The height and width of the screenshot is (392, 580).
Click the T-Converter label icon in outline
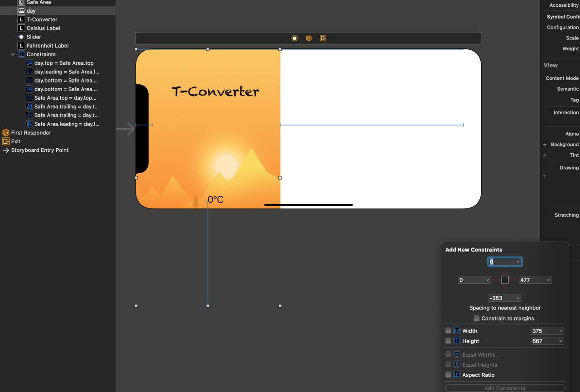21,19
